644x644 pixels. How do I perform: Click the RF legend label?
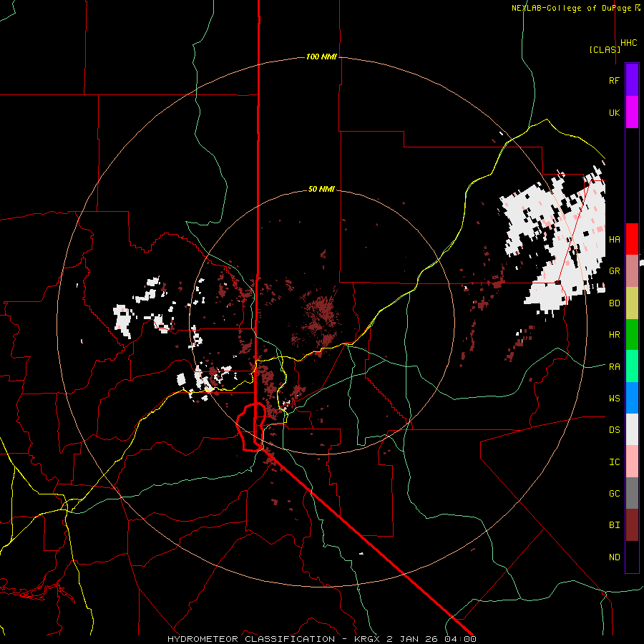click(x=614, y=80)
